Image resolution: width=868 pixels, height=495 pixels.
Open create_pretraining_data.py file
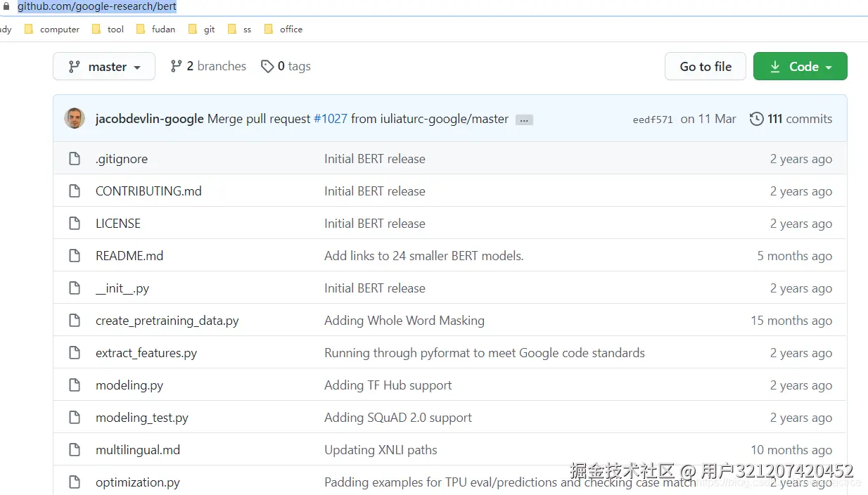(x=167, y=321)
